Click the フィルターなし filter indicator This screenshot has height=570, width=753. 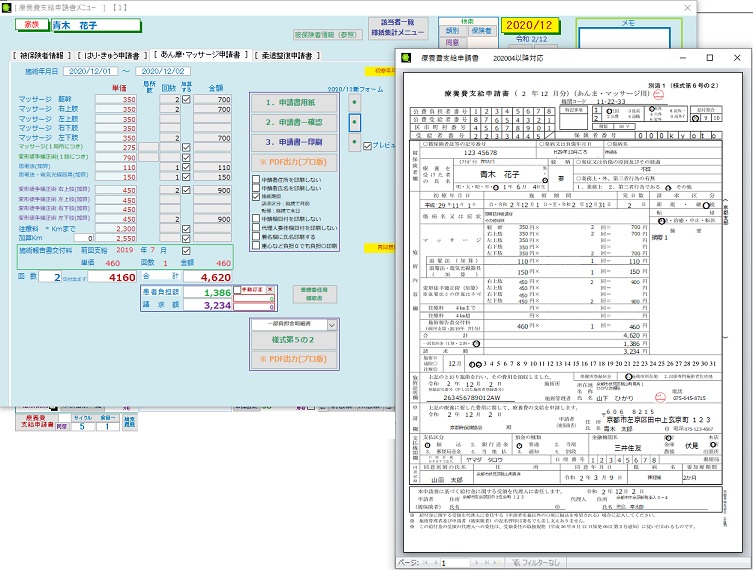pos(536,562)
